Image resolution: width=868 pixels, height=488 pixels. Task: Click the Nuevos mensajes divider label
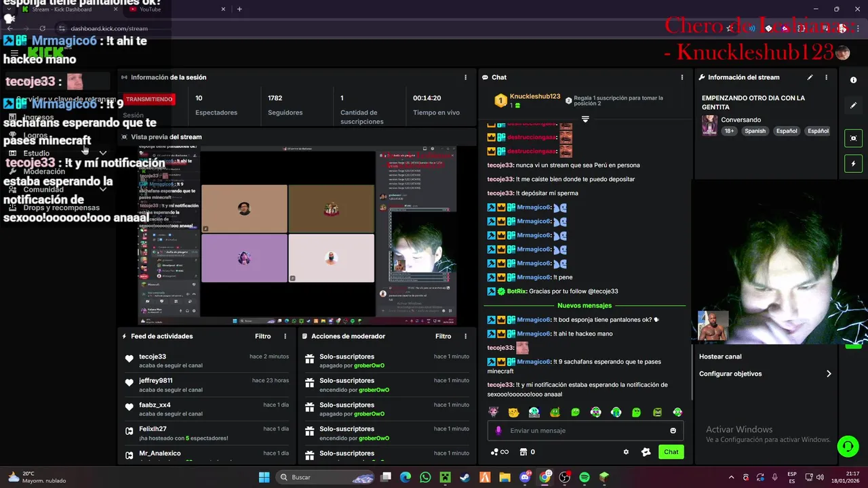point(585,306)
